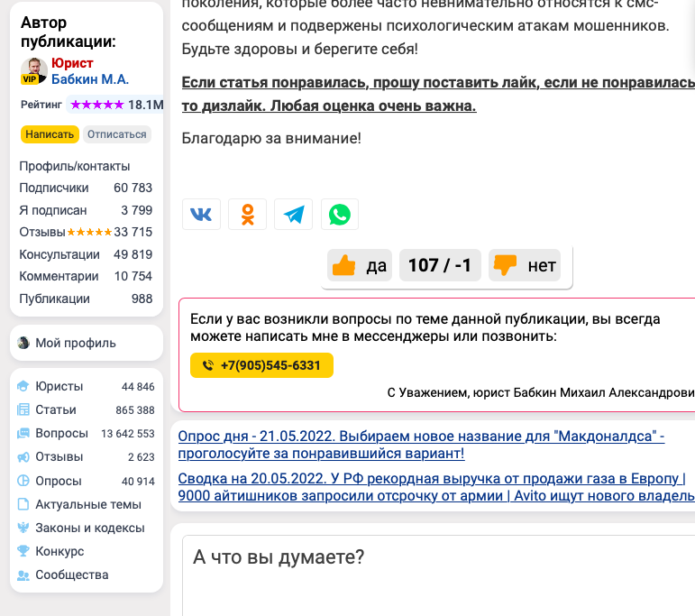Click the author's avatar with VIP badge

(x=34, y=71)
